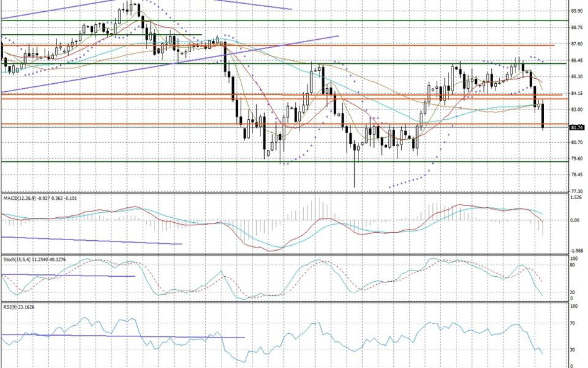Image resolution: width=588 pixels, height=368 pixels.
Task: Click the MACD(12,26,9) indicator label
Action: [x=40, y=198]
